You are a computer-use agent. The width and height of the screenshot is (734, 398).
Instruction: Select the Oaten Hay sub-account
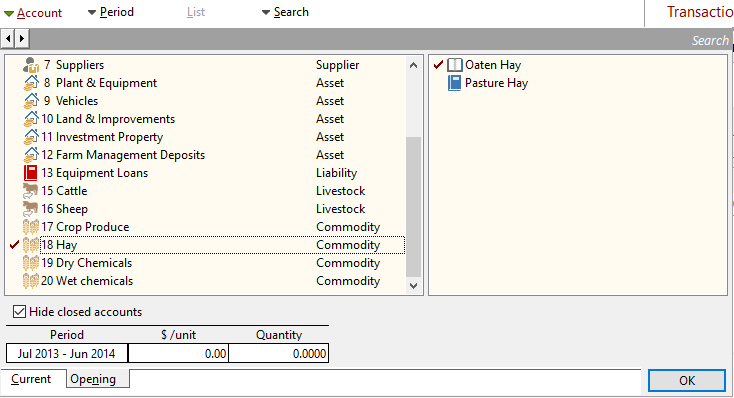click(x=492, y=65)
